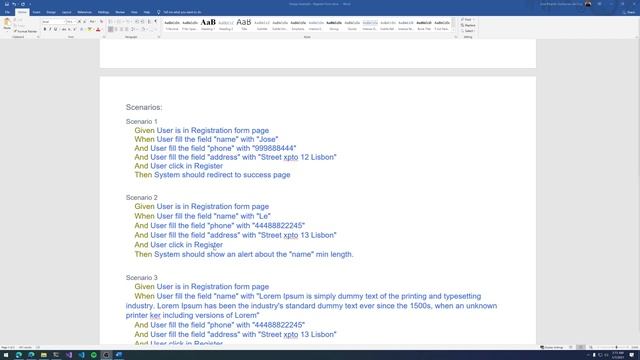
Task: Switch to the Review tab
Action: [120, 12]
